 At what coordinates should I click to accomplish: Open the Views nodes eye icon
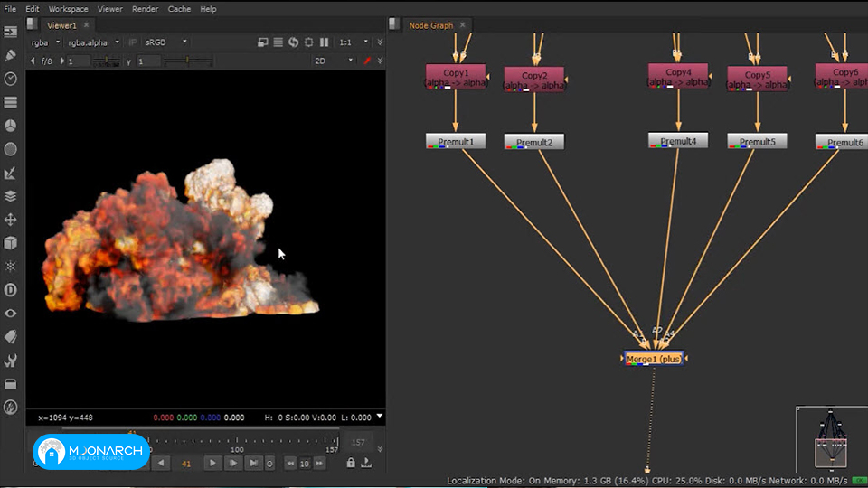point(11,314)
